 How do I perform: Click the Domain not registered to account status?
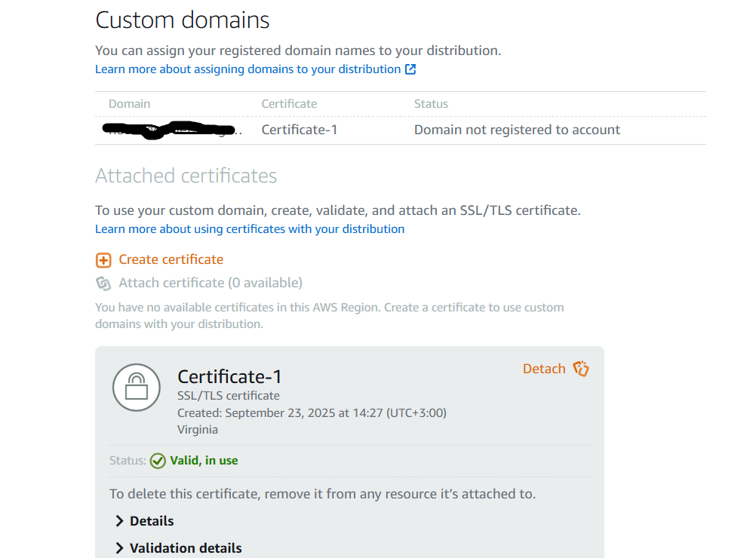click(x=517, y=130)
